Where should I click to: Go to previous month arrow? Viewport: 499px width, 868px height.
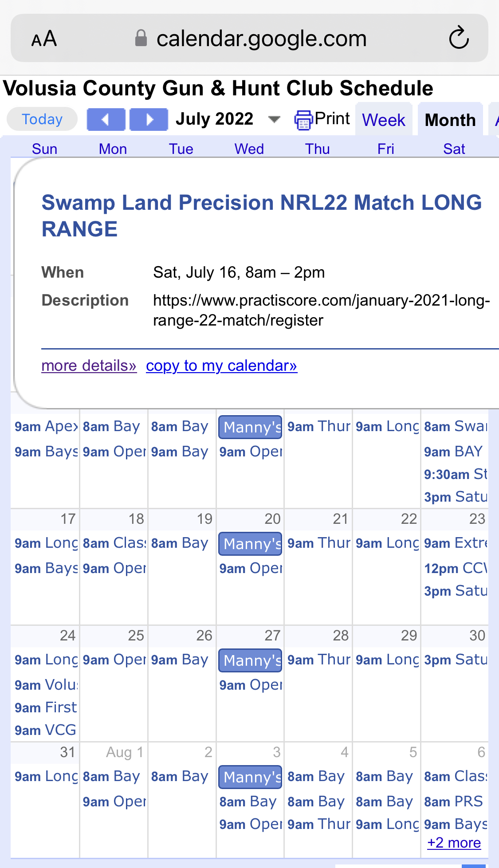[106, 119]
